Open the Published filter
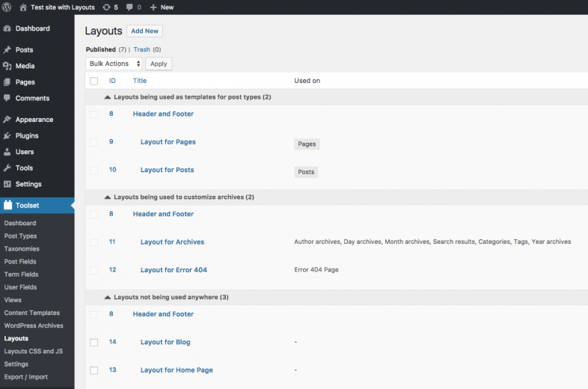Screen dimensions: 588x389 101,49
